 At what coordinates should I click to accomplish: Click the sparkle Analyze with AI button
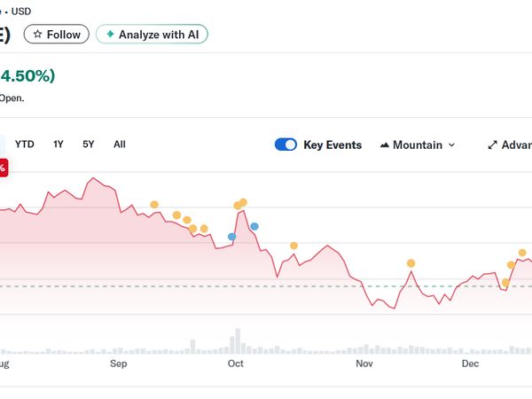(x=152, y=35)
